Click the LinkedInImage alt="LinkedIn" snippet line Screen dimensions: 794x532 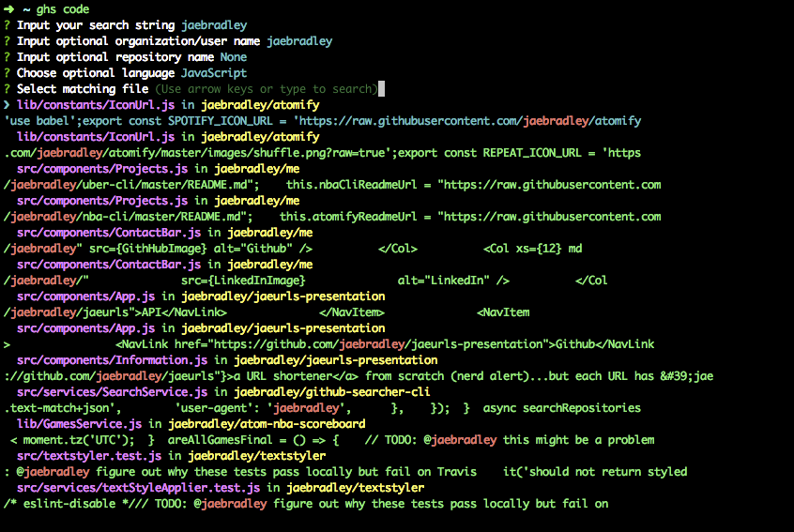coord(306,281)
